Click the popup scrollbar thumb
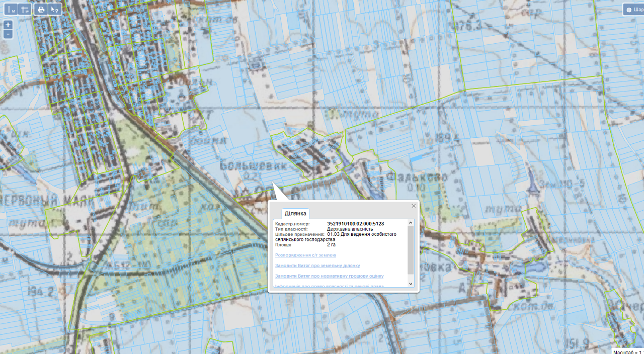644x354 pixels. click(411, 250)
